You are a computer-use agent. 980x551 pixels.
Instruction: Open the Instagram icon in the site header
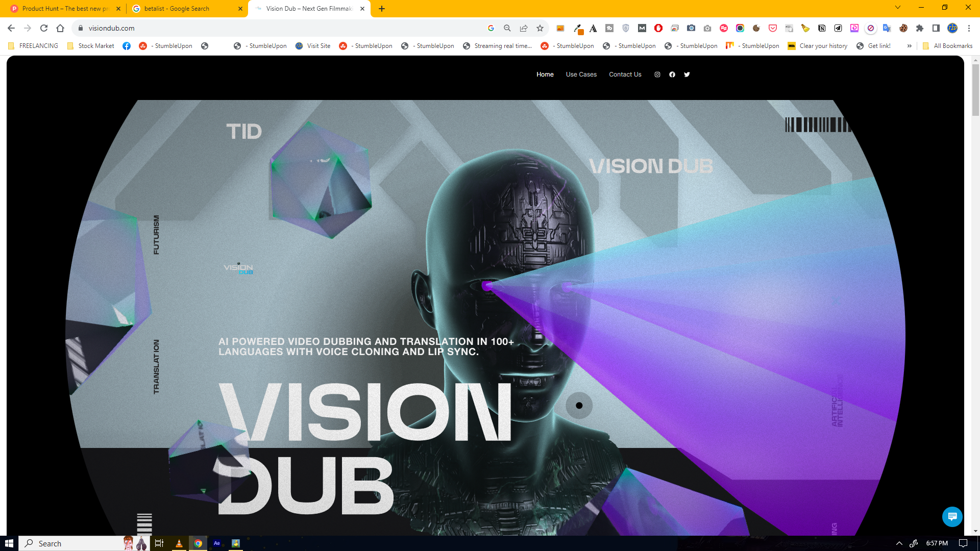[657, 74]
